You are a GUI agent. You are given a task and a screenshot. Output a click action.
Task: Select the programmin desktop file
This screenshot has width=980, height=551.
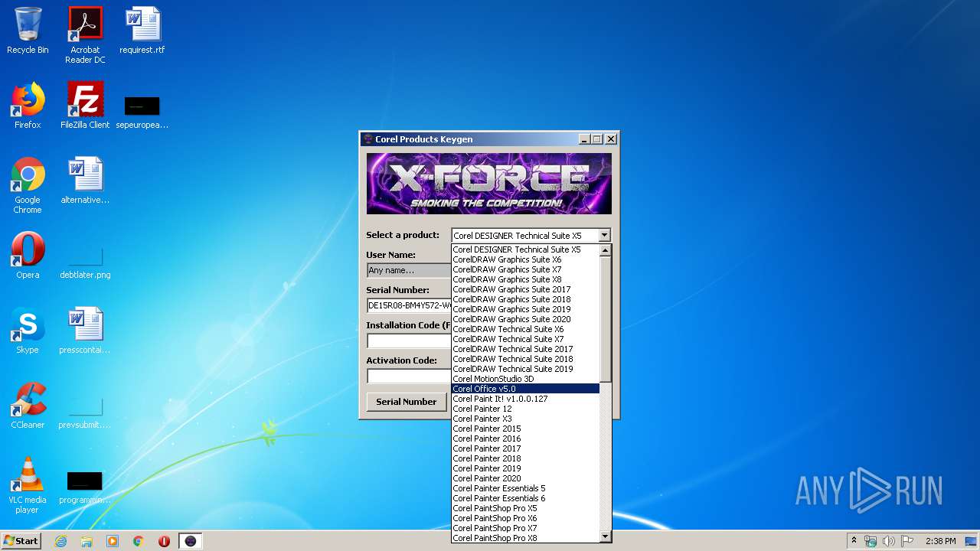tap(85, 487)
